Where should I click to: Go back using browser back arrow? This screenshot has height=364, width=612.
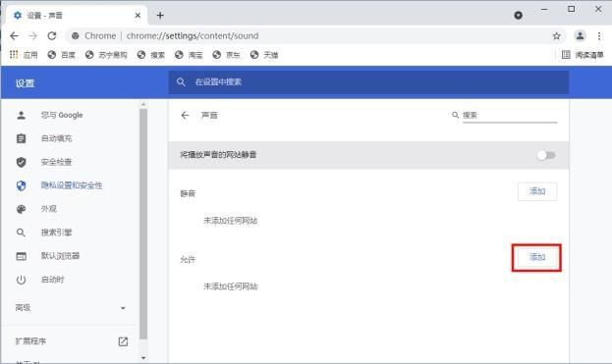coord(14,36)
